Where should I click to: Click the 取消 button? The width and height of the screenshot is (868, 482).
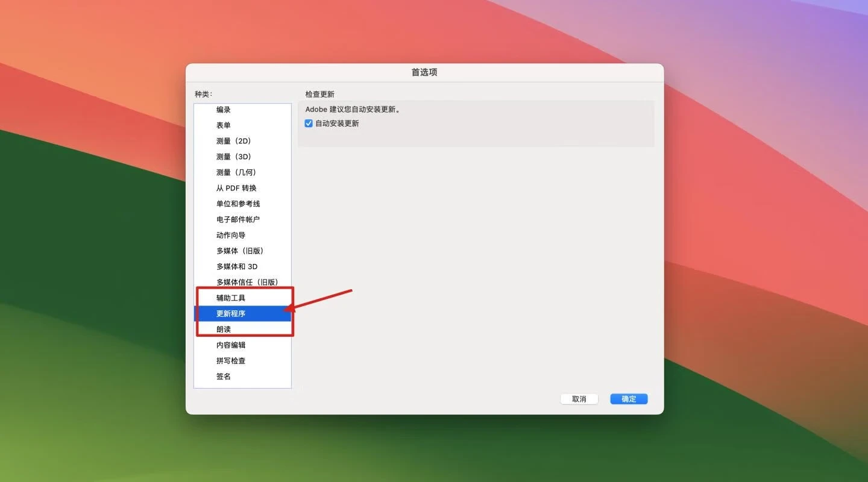(579, 399)
